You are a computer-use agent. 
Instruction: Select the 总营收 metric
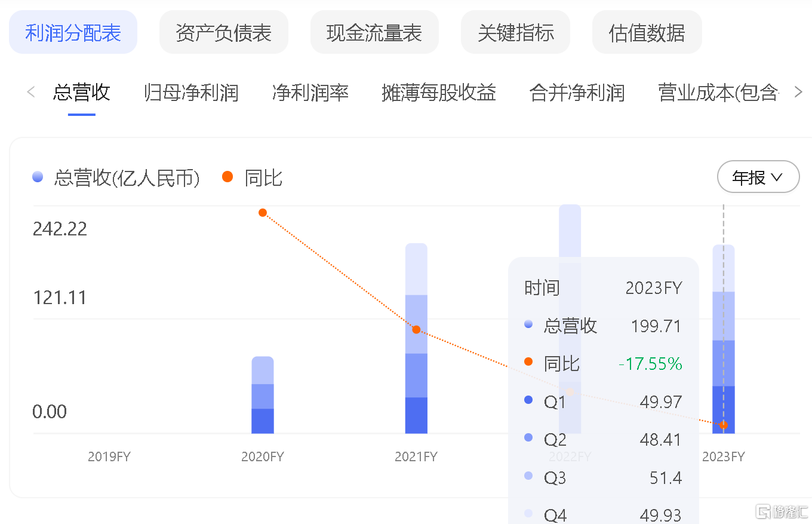pos(82,93)
